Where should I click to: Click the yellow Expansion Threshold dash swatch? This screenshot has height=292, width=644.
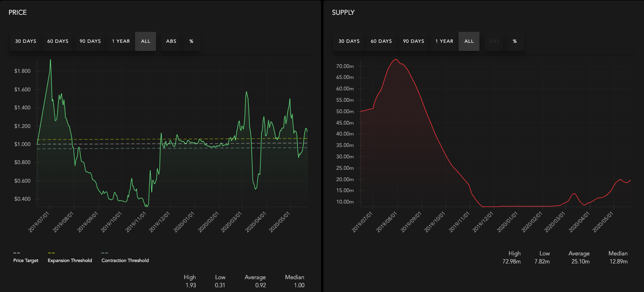(51, 253)
